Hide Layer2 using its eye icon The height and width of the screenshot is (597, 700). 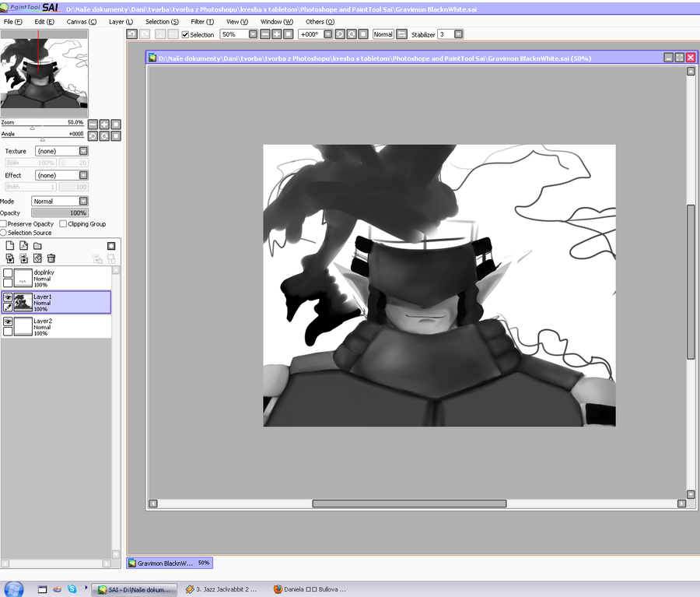(x=8, y=321)
